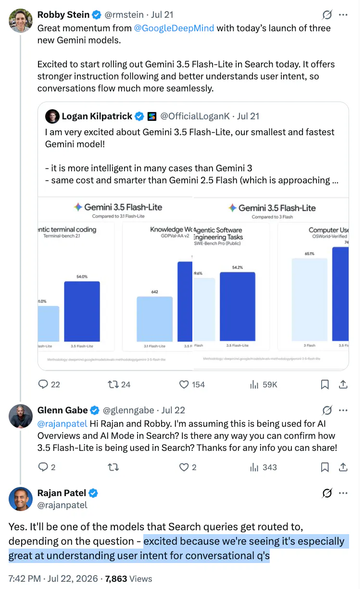The image size is (364, 589).
Task: Open the @GoogleDeepMind mention link
Action: [x=174, y=28]
